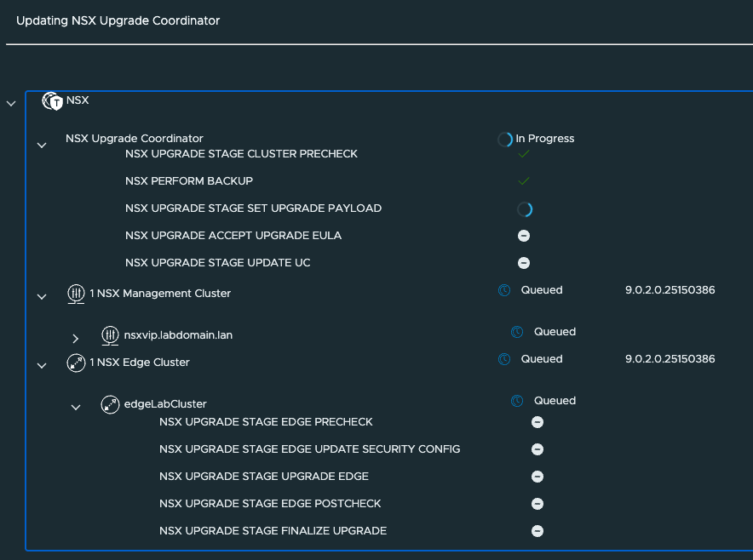Image resolution: width=753 pixels, height=560 pixels.
Task: Click the edgeLabCluster icon
Action: coord(110,405)
